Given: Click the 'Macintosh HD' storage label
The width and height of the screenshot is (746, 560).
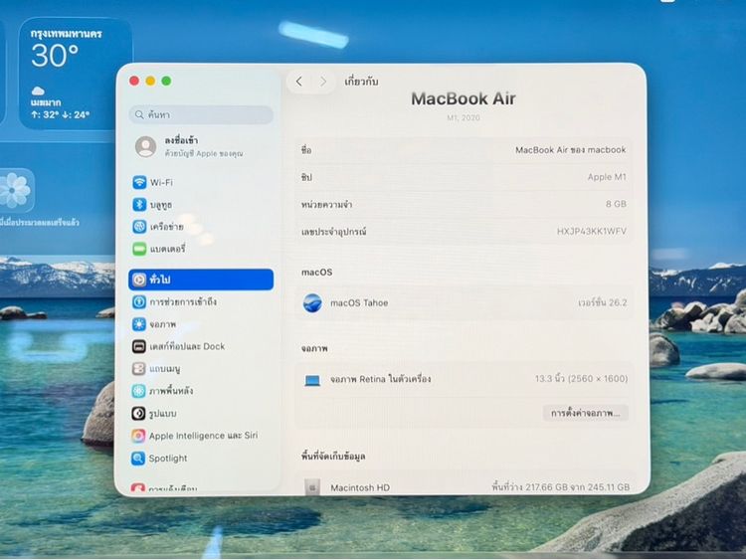Looking at the screenshot, I should pos(360,487).
